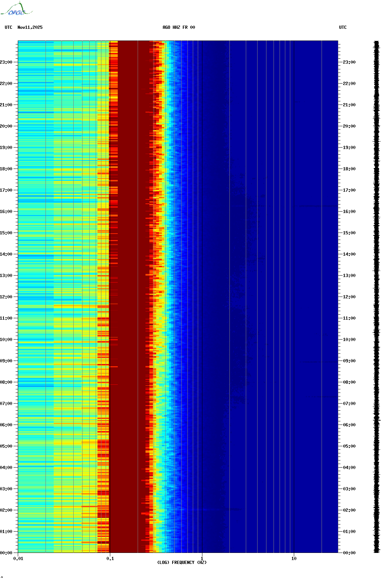
Task: Click the 10:00 label on the left axis
Action: pos(6,340)
